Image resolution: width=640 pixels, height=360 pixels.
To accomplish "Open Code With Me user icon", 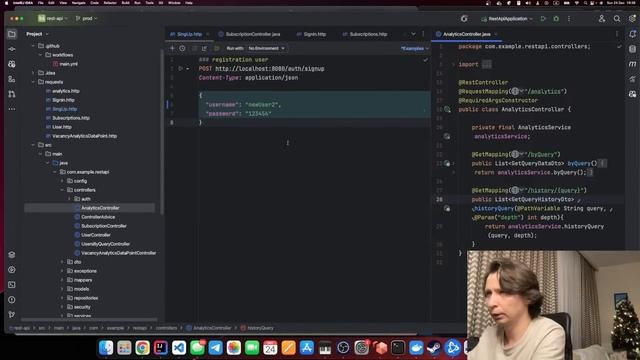I will coord(602,19).
